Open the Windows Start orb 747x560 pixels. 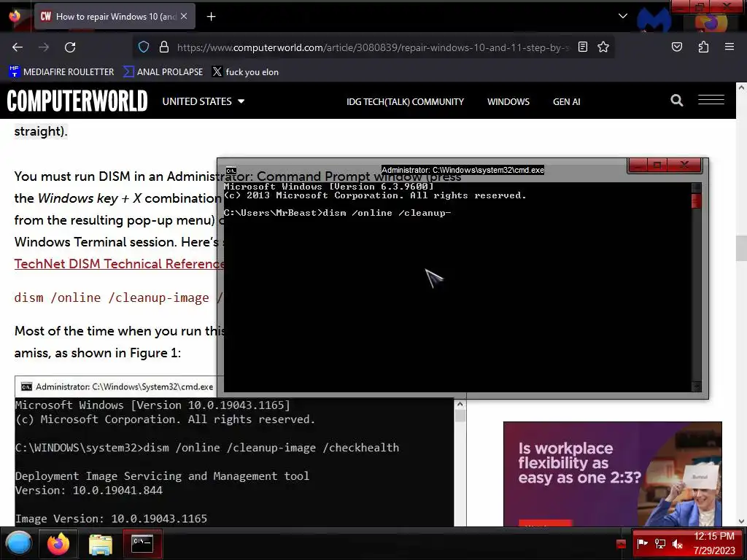tap(18, 543)
